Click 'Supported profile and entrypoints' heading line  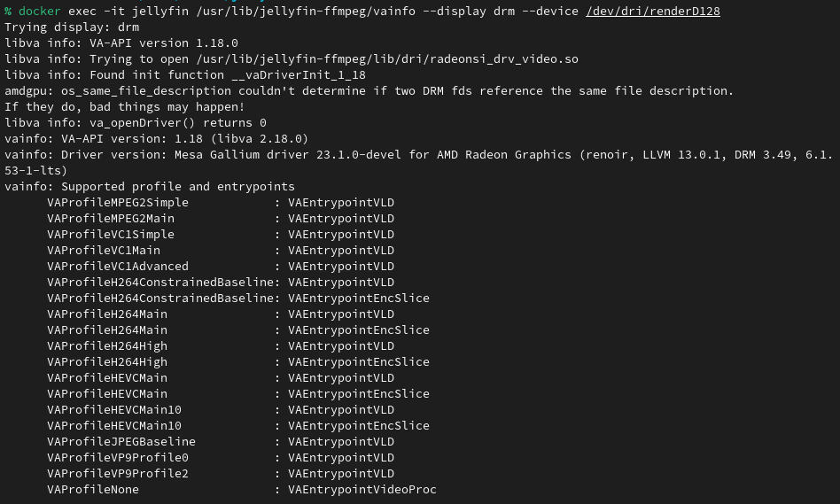point(177,187)
